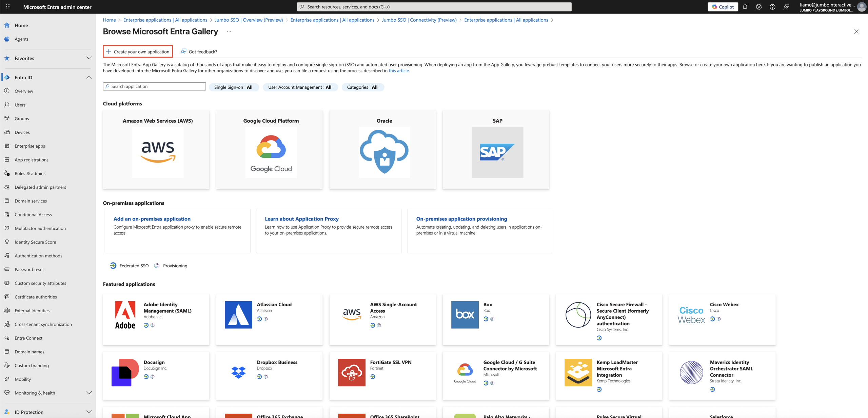This screenshot has height=418, width=868.
Task: Click the Groups icon in sidebar
Action: [7, 118]
